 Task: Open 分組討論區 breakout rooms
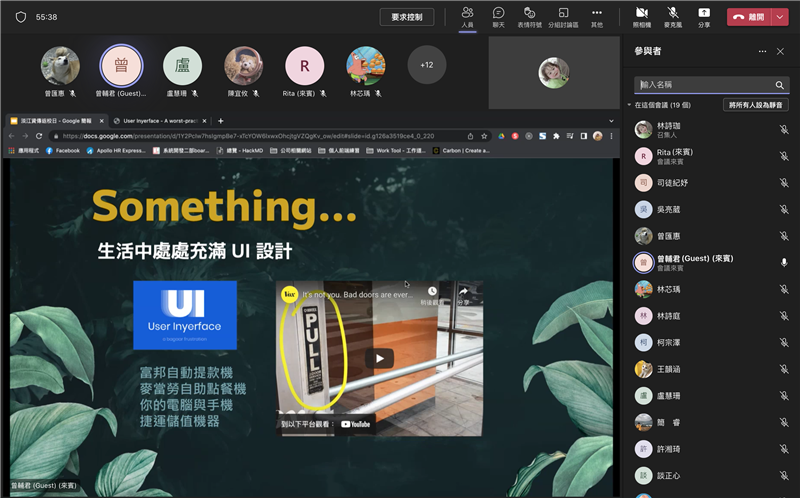(563, 16)
